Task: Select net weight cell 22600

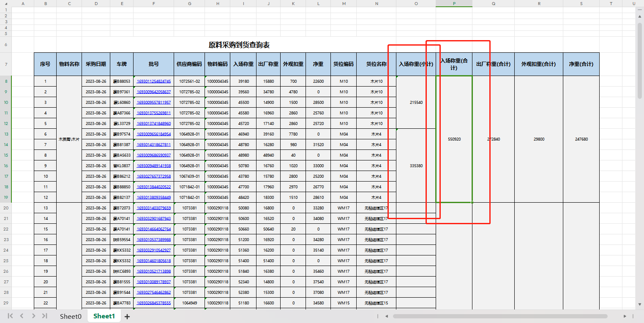Action: [x=318, y=81]
